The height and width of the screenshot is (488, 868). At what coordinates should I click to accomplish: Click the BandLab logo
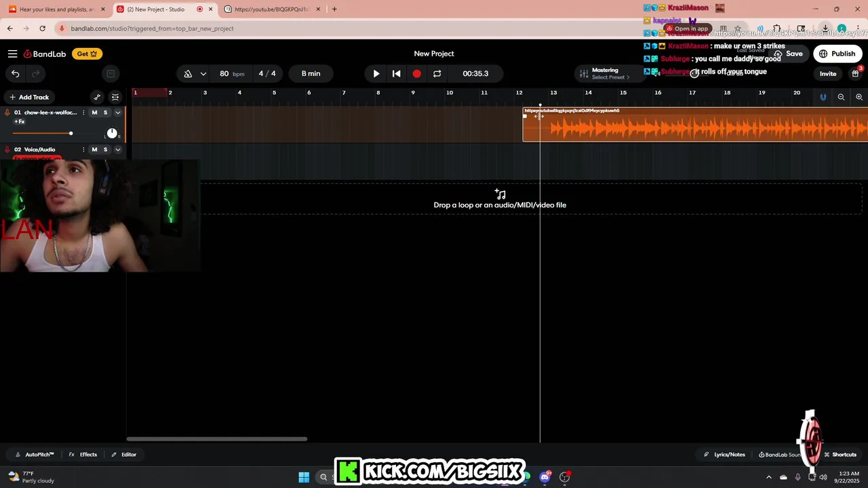[45, 54]
